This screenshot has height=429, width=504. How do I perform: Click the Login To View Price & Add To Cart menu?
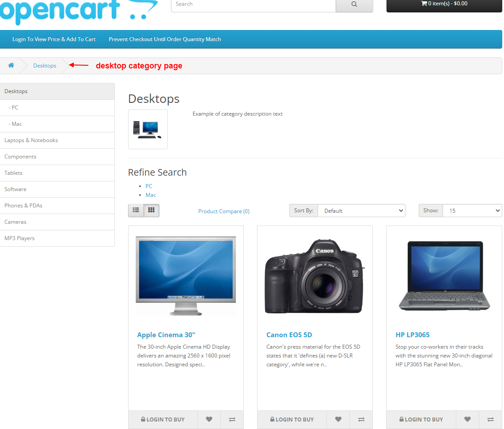point(53,39)
